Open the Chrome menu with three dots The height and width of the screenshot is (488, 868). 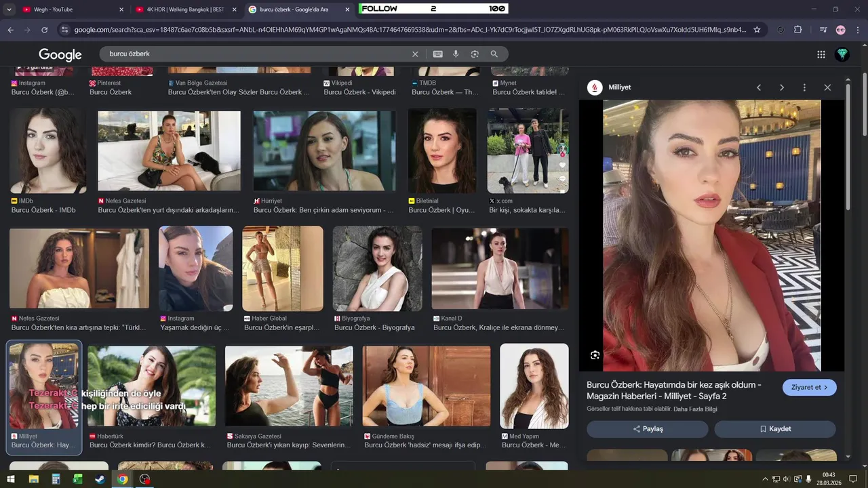pyautogui.click(x=858, y=30)
